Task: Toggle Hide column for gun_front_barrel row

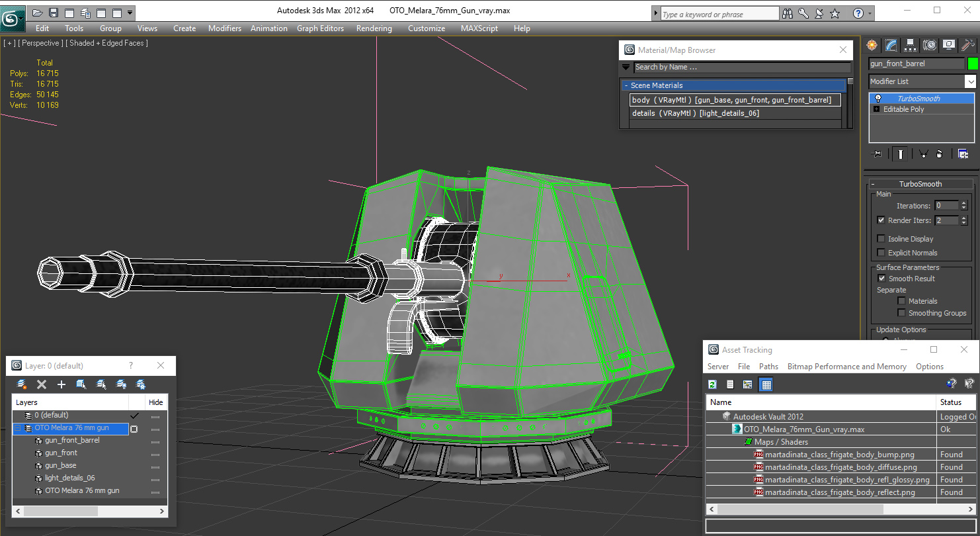Action: pyautogui.click(x=155, y=441)
